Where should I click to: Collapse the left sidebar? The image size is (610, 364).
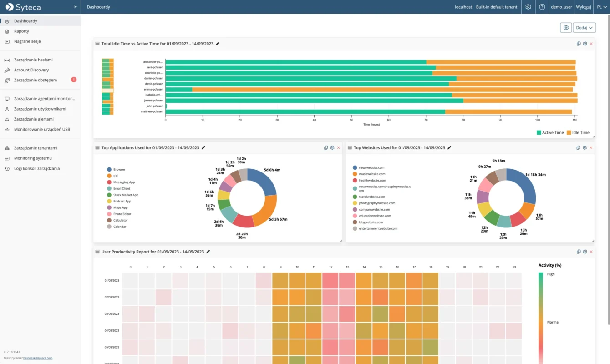pos(75,6)
